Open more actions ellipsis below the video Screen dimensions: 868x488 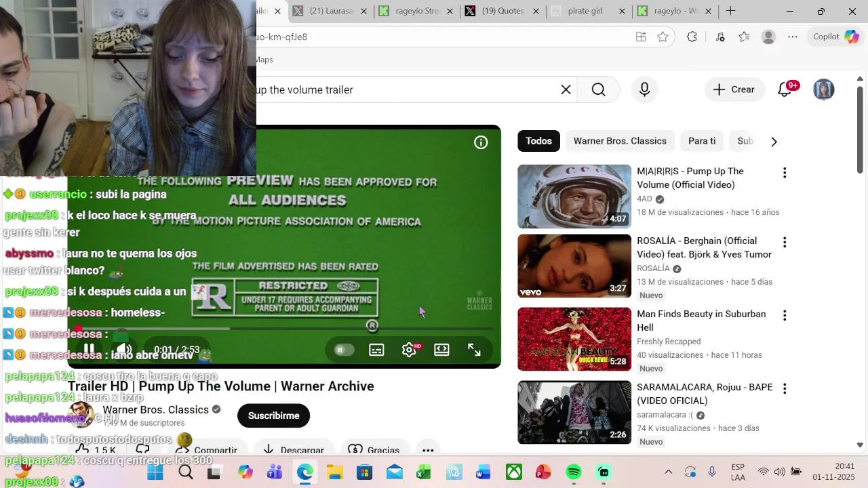[427, 450]
